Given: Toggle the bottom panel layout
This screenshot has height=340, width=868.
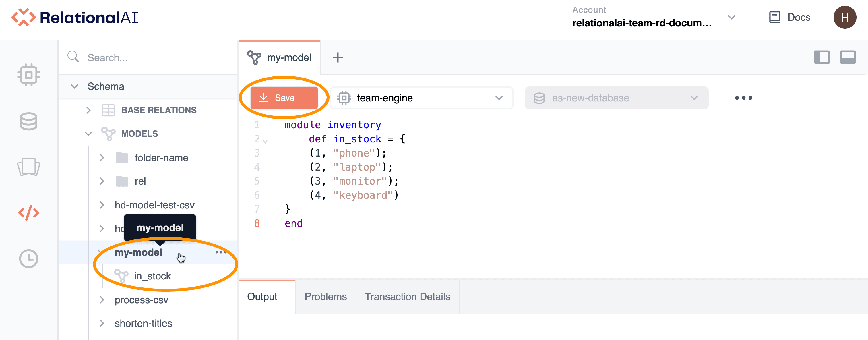Looking at the screenshot, I should 847,57.
